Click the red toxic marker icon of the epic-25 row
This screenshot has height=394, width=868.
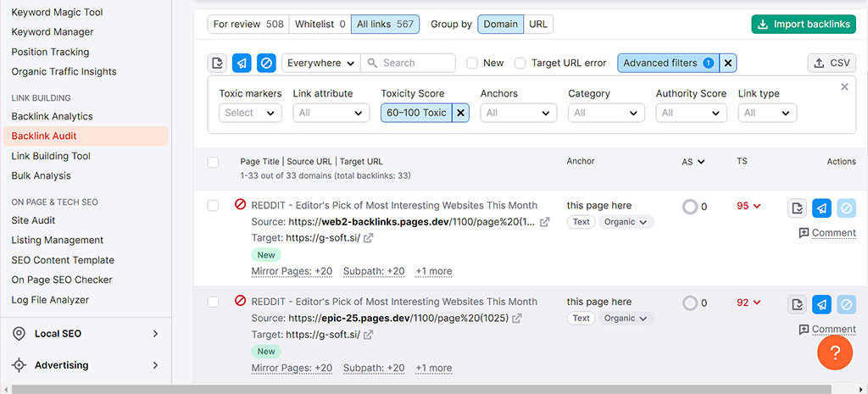point(240,301)
